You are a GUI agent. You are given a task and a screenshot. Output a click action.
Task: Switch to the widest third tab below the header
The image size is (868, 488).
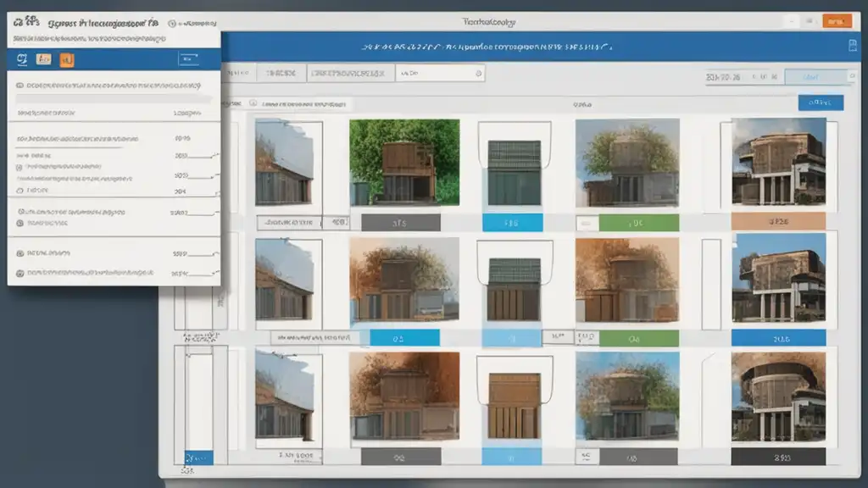click(x=349, y=74)
